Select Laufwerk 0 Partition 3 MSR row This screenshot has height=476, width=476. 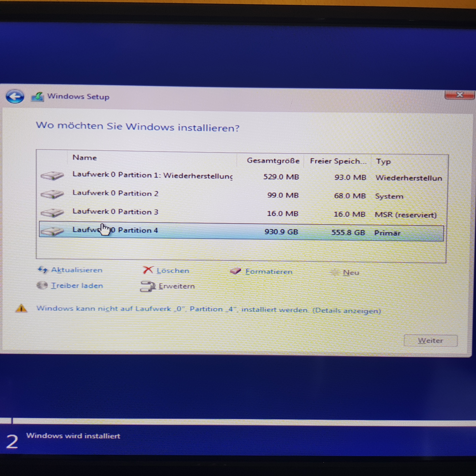pyautogui.click(x=115, y=212)
